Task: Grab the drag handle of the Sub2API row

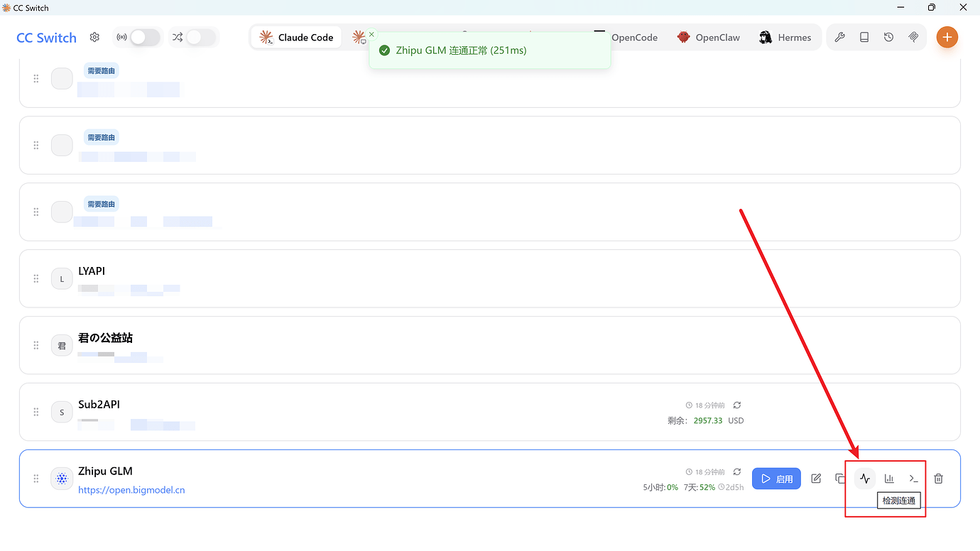Action: point(36,412)
